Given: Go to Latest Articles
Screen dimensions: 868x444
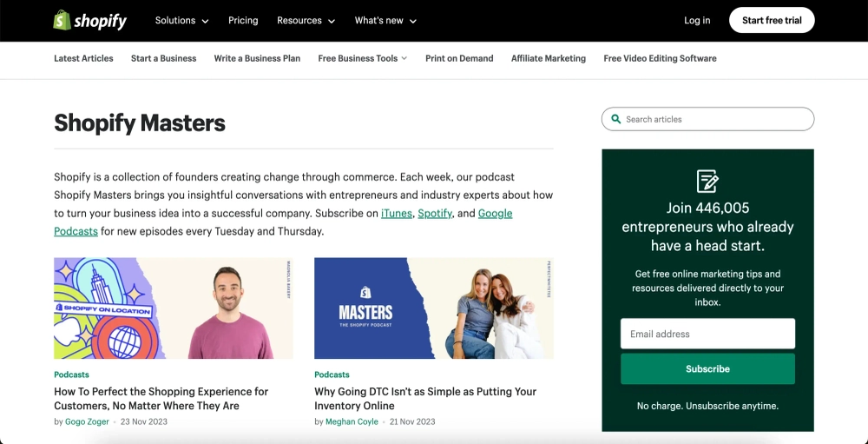Looking at the screenshot, I should pyautogui.click(x=83, y=58).
